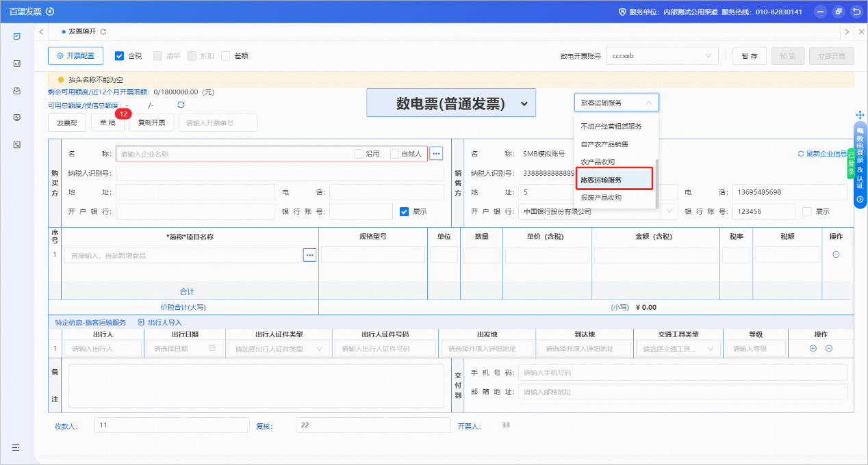Close the tab with the X icon
The height and width of the screenshot is (465, 868).
(x=860, y=32)
